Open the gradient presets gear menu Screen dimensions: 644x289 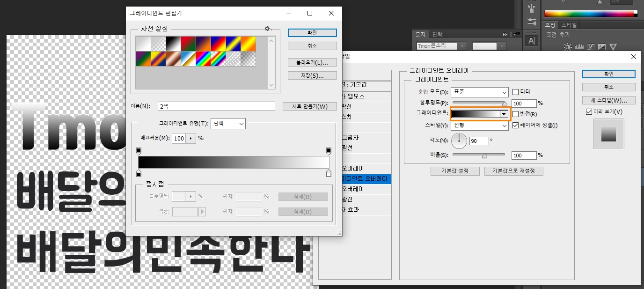[268, 29]
